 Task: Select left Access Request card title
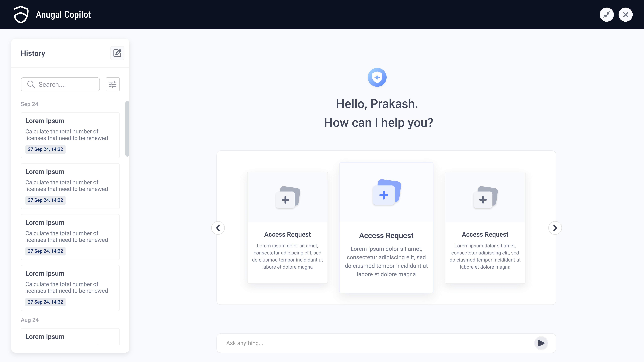click(287, 234)
